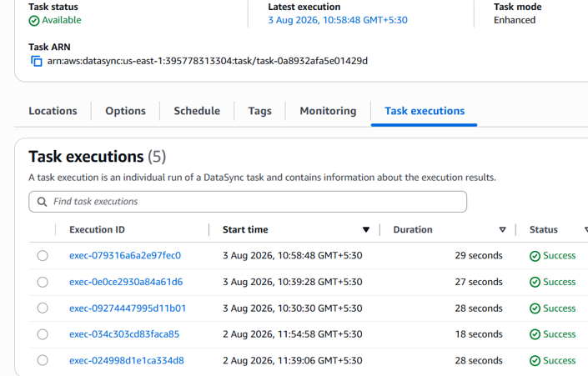Open execution exec-034c303cd83faca85
This screenshot has height=376, width=588.
click(124, 334)
